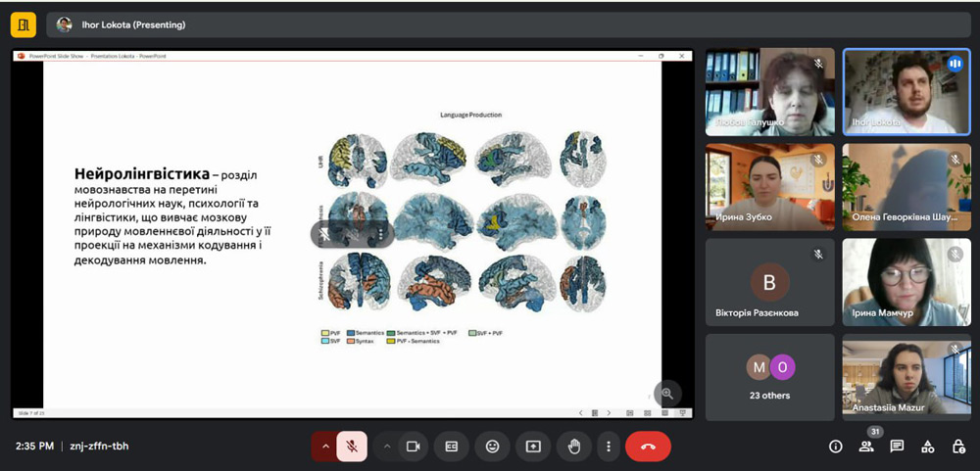Open the emoji reactions panel
The width and height of the screenshot is (980, 471).
[x=492, y=447]
